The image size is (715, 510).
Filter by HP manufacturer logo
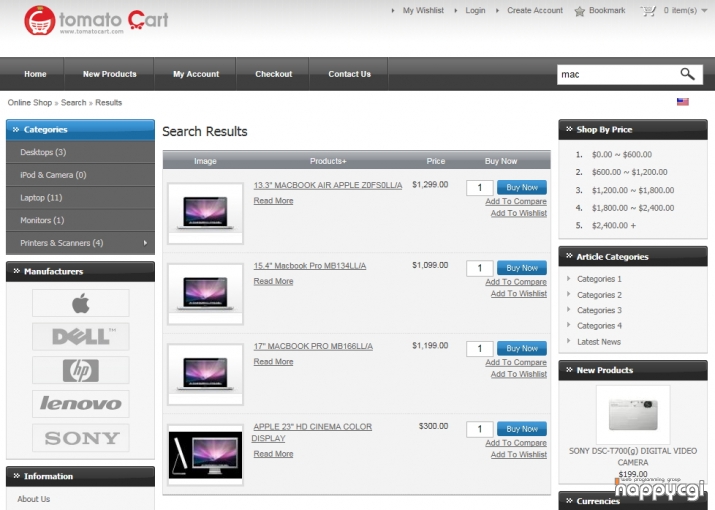(x=81, y=370)
